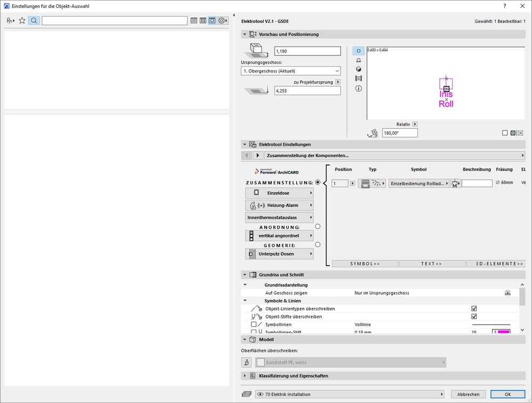Select the Anordnung radio button
Viewport: 532px width, 403px height.
point(317,226)
